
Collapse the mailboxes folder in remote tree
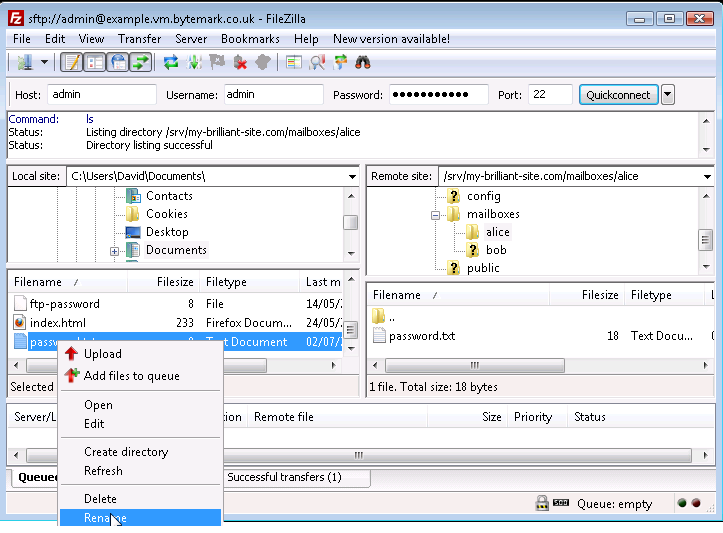click(435, 215)
